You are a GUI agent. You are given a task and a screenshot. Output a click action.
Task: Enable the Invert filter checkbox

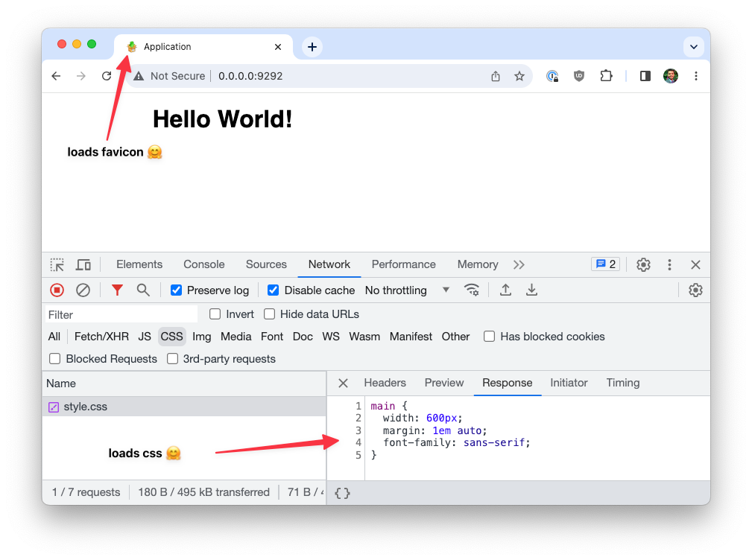tap(215, 314)
